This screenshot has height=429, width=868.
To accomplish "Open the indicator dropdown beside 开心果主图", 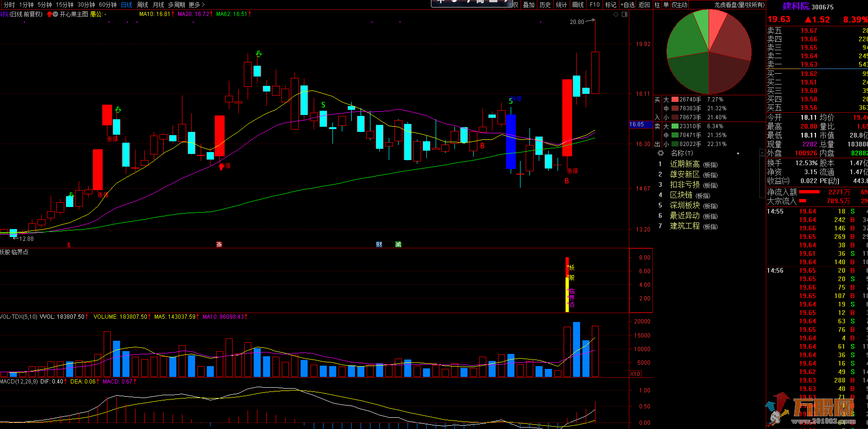I will [56, 14].
